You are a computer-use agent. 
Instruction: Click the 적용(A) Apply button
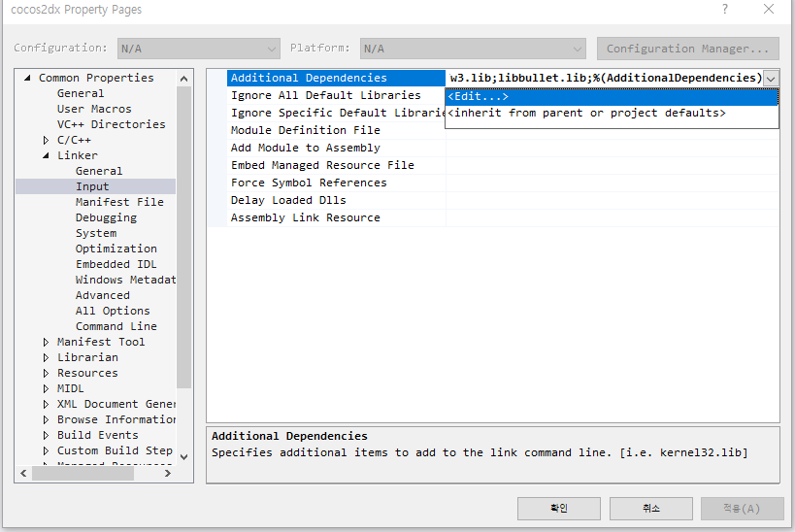point(743,508)
